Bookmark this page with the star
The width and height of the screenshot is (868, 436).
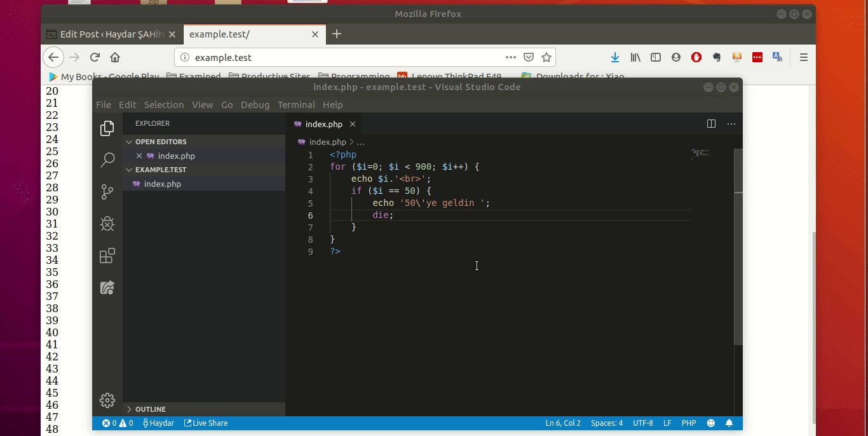pyautogui.click(x=546, y=57)
